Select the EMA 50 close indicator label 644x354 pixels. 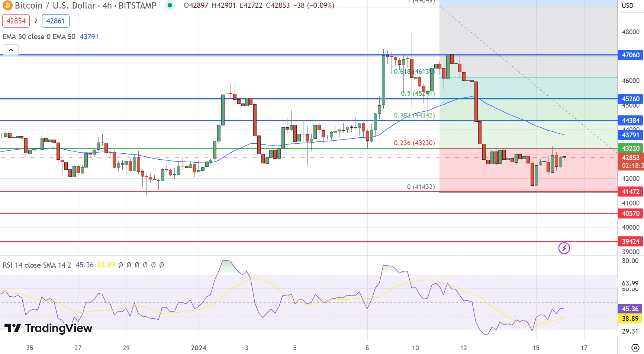click(39, 36)
